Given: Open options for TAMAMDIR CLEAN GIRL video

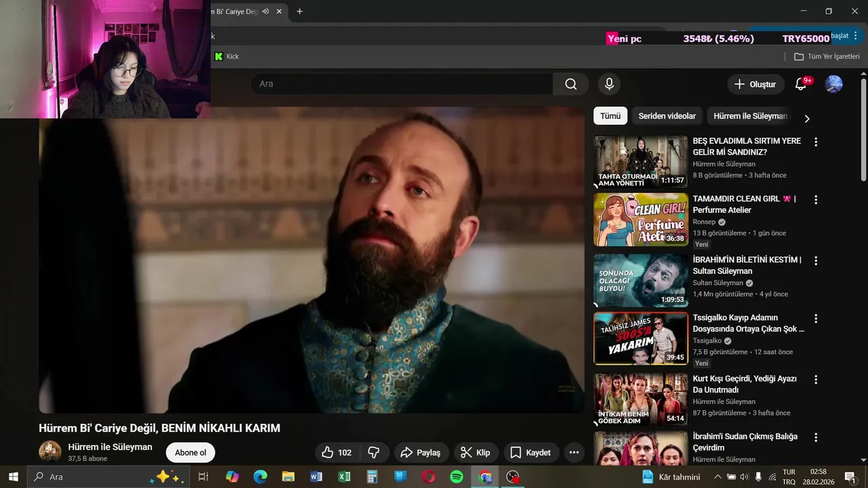Looking at the screenshot, I should click(816, 200).
